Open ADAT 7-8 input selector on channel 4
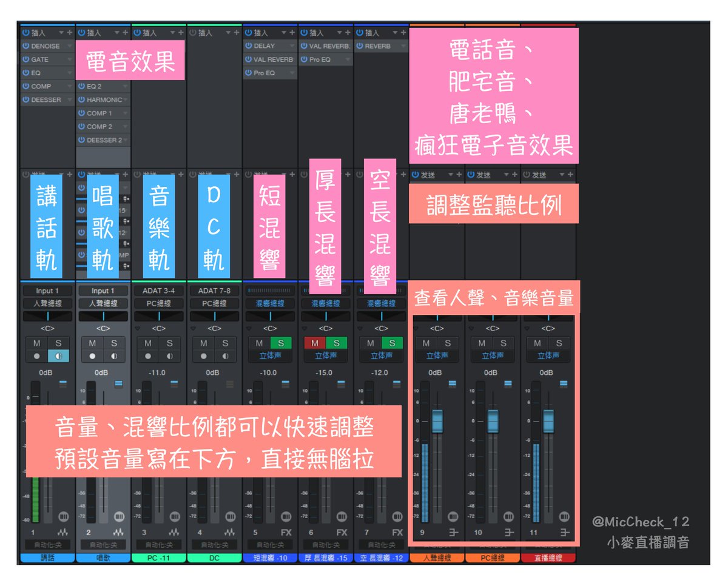Image resolution: width=728 pixels, height=586 pixels. (215, 291)
